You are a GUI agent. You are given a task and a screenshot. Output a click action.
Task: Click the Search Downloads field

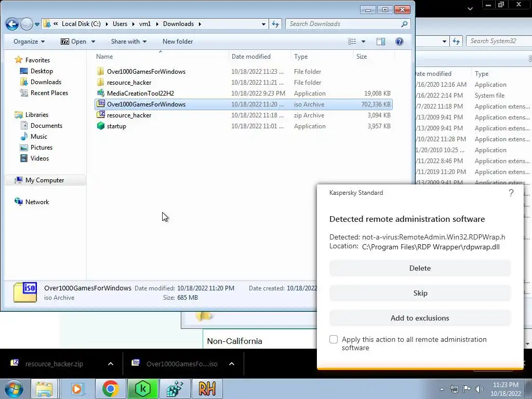348,24
